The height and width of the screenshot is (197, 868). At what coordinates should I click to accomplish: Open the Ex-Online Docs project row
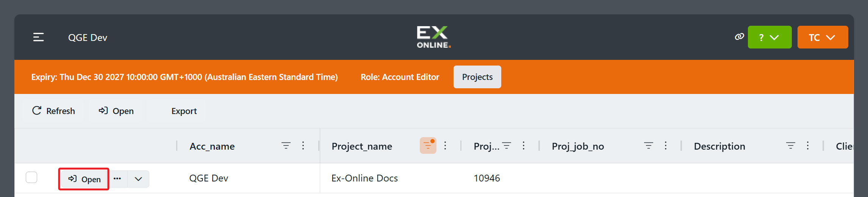coord(84,179)
